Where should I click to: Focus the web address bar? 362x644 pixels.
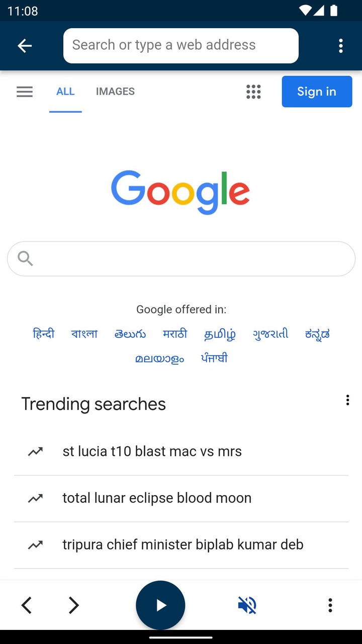pos(181,46)
